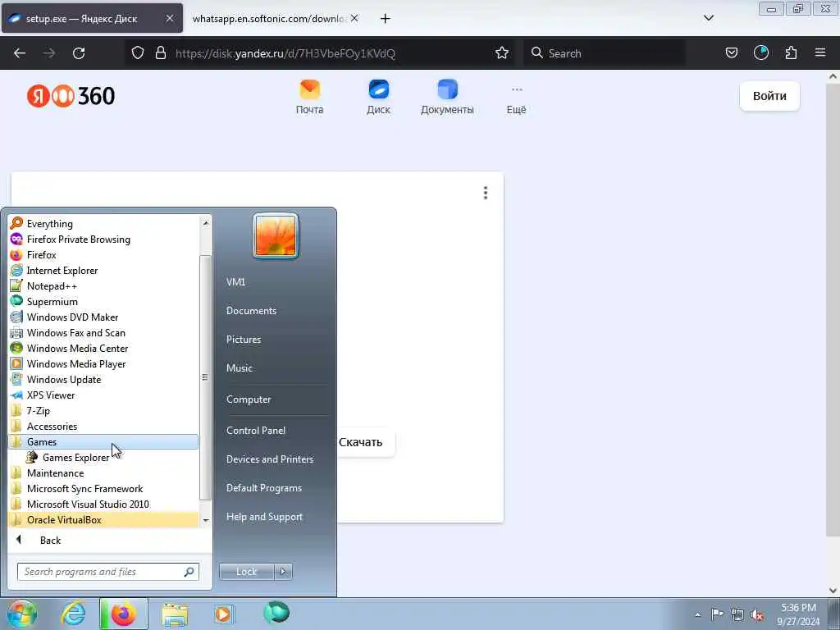Screen dimensions: 840x630
Task: Click the Yandex 360 logo
Action: (x=71, y=96)
